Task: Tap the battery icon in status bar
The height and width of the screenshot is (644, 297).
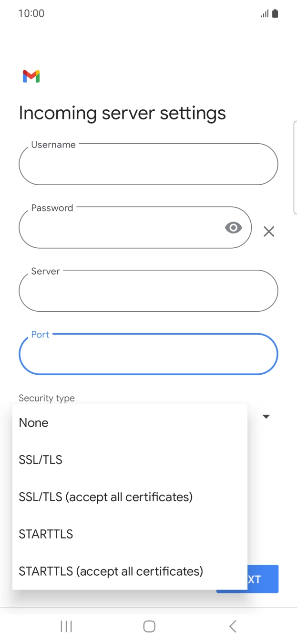Action: (275, 13)
